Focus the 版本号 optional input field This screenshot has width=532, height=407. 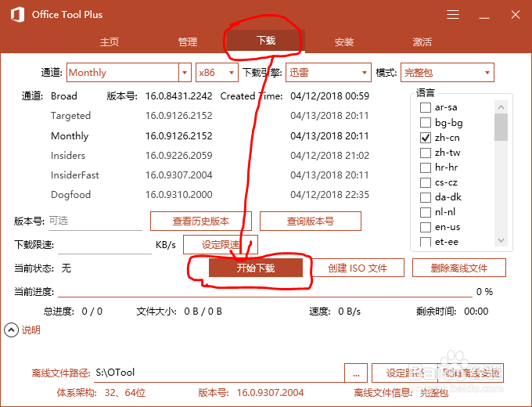(x=95, y=221)
